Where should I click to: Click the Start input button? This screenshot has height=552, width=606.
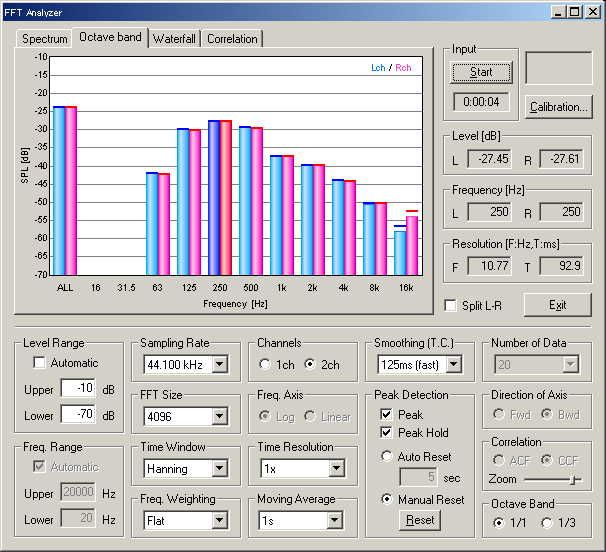pyautogui.click(x=481, y=72)
